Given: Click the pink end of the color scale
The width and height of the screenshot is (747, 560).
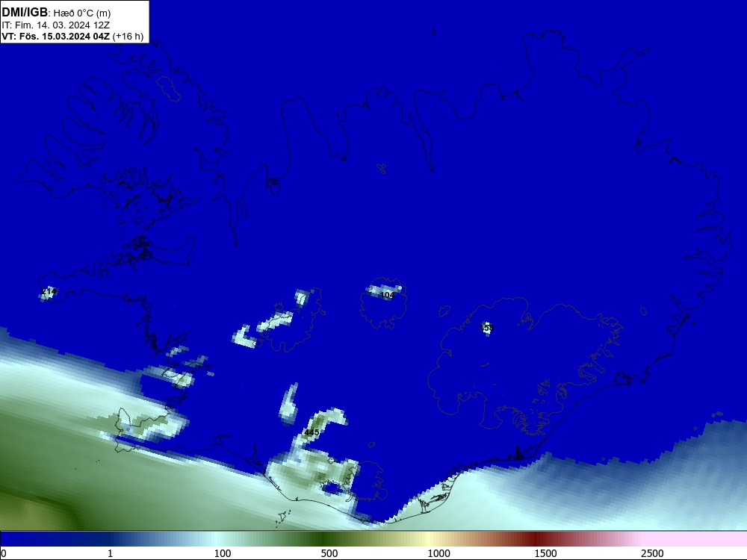Looking at the screenshot, I should tap(695, 539).
